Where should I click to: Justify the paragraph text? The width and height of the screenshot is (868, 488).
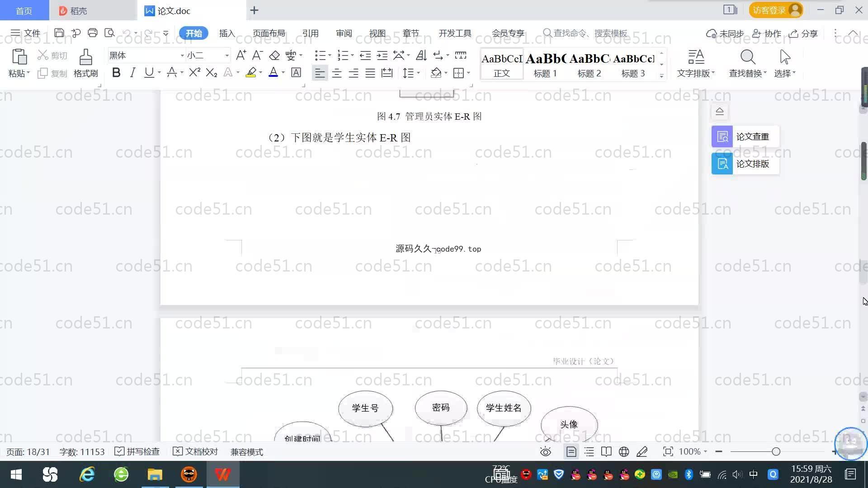(370, 73)
